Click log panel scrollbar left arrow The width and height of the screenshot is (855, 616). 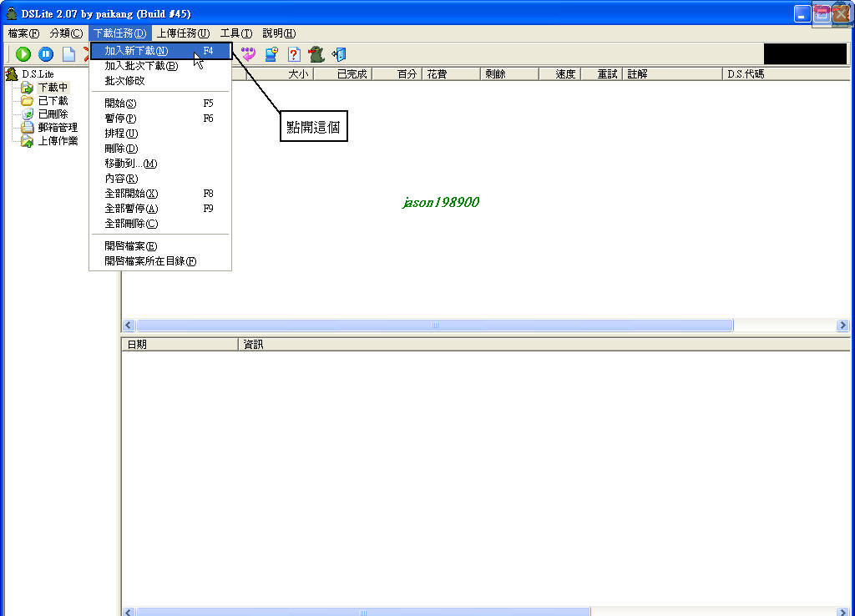pyautogui.click(x=129, y=612)
